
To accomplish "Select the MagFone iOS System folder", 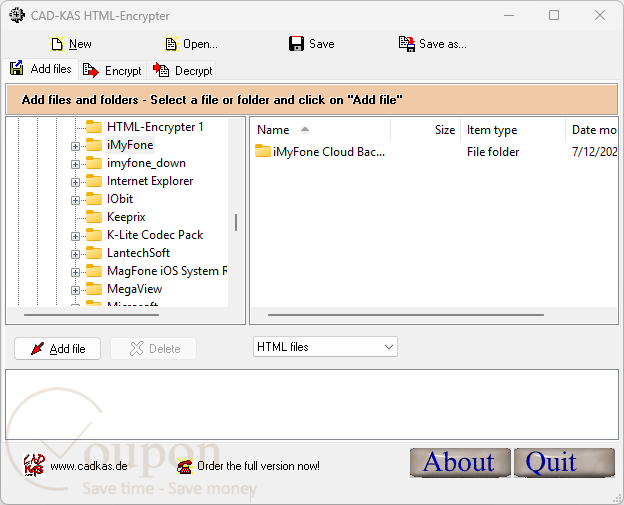I will point(167,271).
